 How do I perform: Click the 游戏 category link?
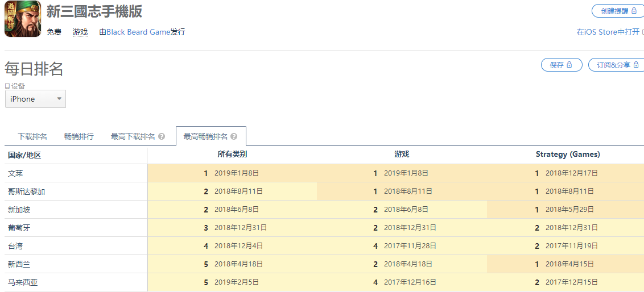[x=80, y=32]
